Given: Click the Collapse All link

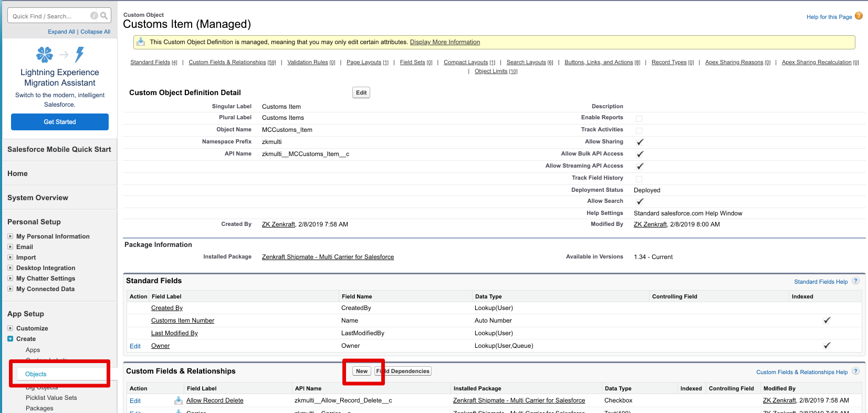Looking at the screenshot, I should [x=95, y=32].
